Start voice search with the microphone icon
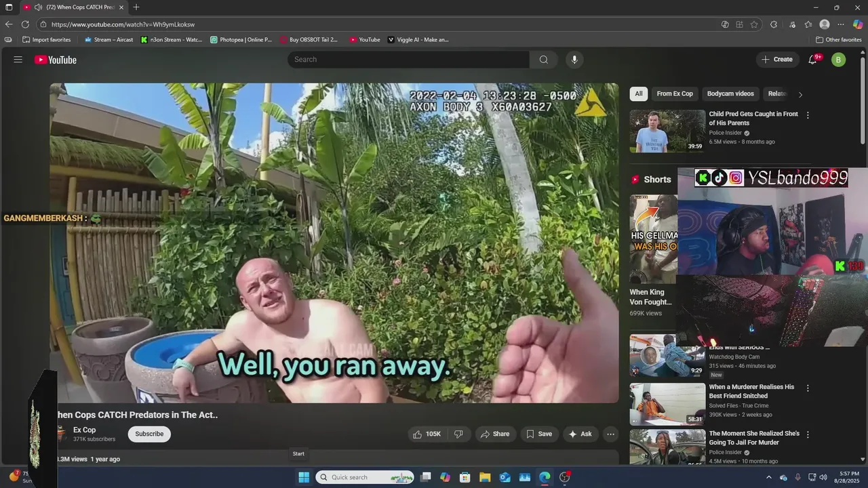 574,60
